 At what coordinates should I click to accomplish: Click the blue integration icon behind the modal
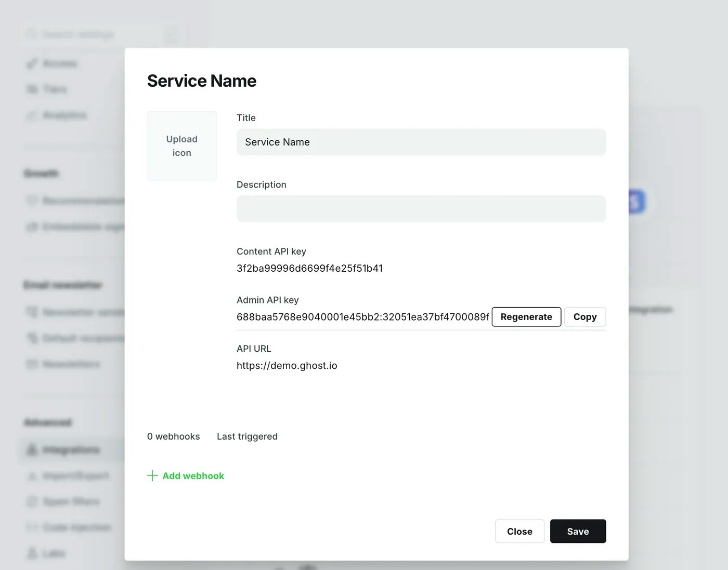click(636, 202)
